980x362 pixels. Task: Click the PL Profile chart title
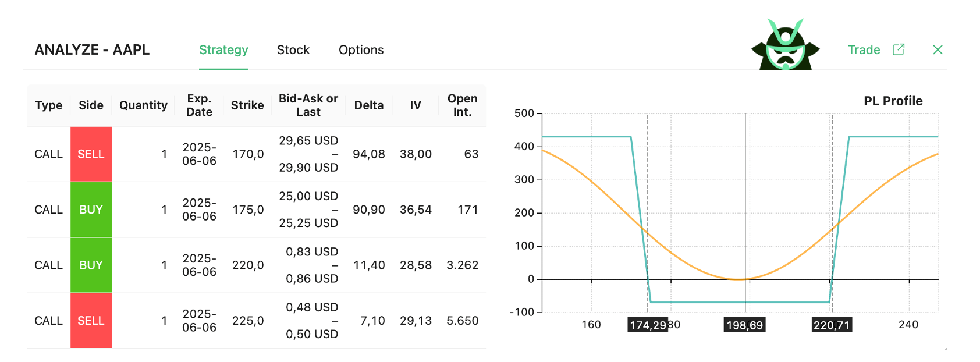(x=893, y=100)
